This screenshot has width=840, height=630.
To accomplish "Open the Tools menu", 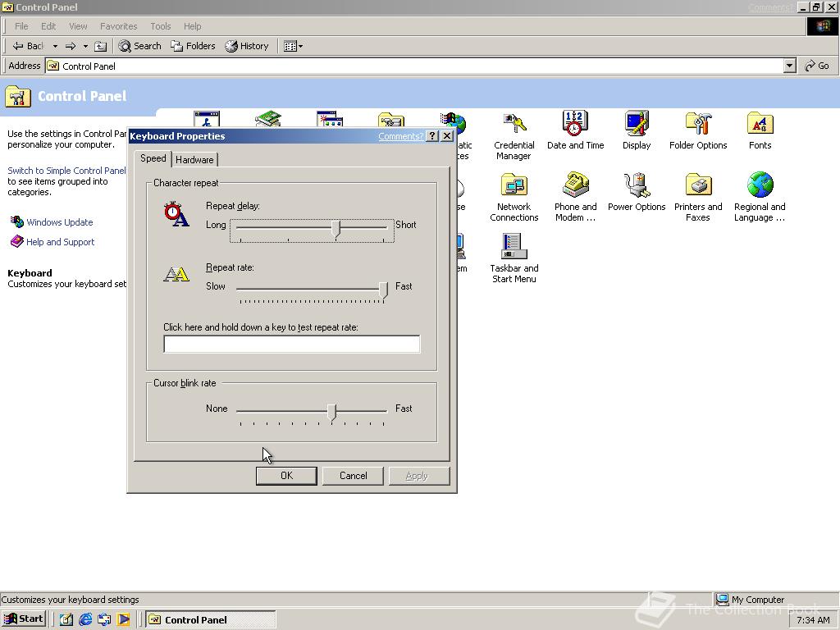I will [160, 26].
